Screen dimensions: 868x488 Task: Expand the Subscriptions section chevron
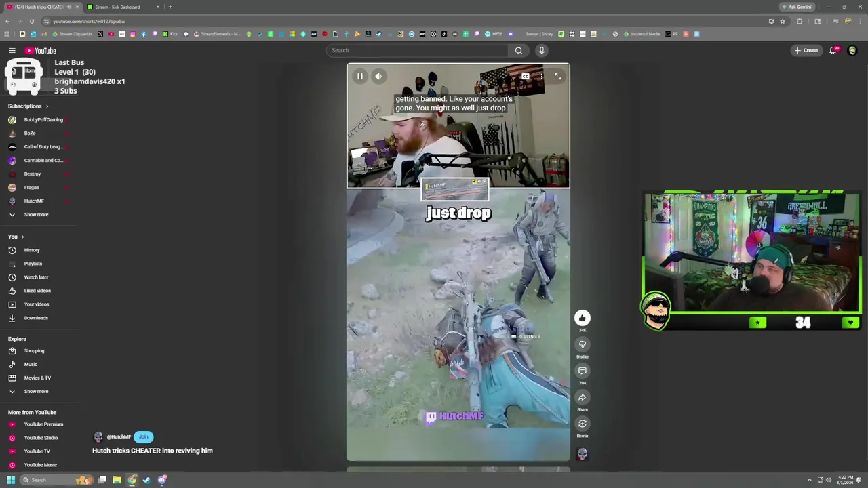click(47, 106)
